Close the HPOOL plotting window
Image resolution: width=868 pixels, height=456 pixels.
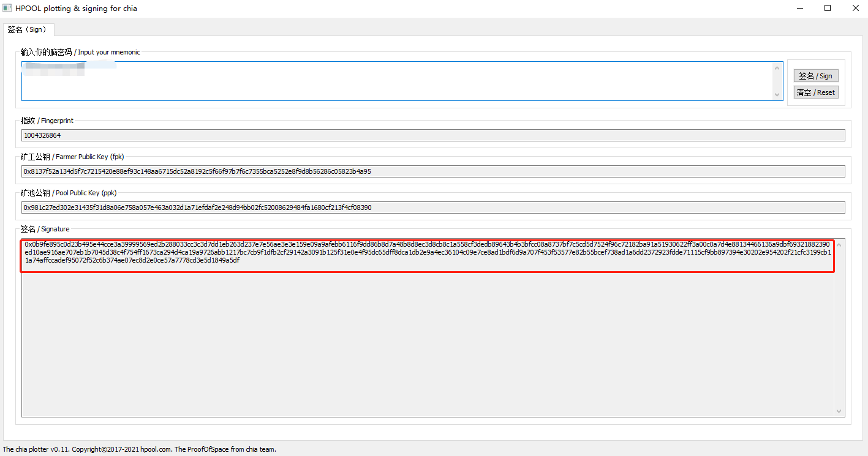coord(855,9)
